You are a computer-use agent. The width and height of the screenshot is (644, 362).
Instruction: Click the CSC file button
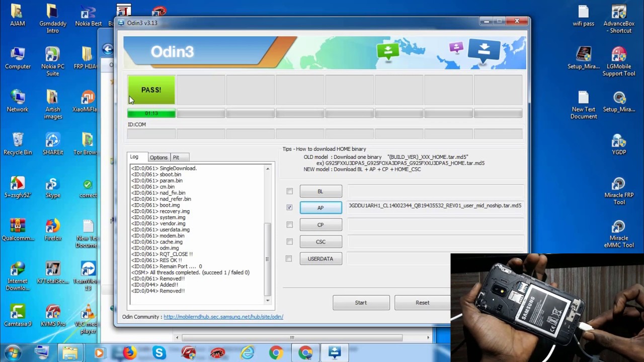[x=320, y=242]
